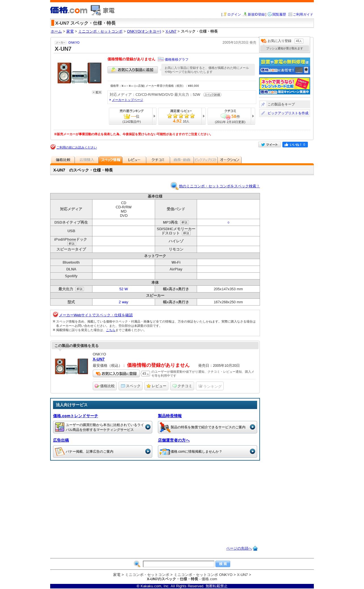Click the red check icon by ご利用の前に
This screenshot has height=589, width=364.
pyautogui.click(x=53, y=147)
